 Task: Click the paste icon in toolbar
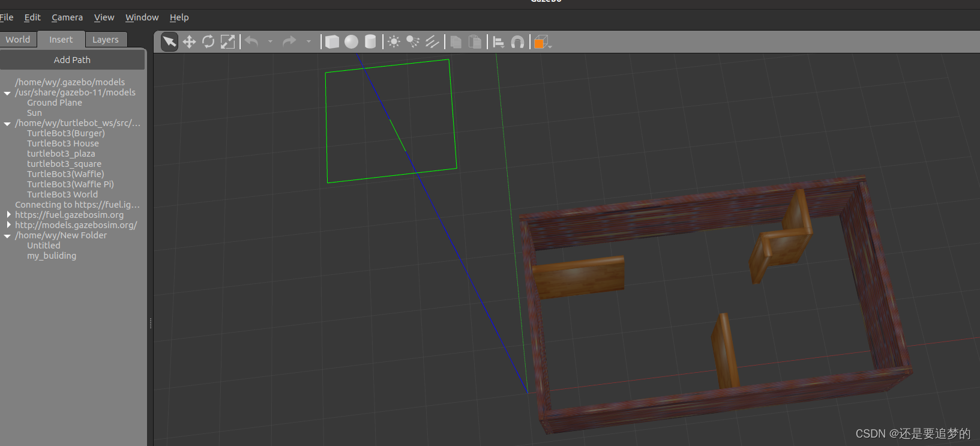[x=475, y=41]
